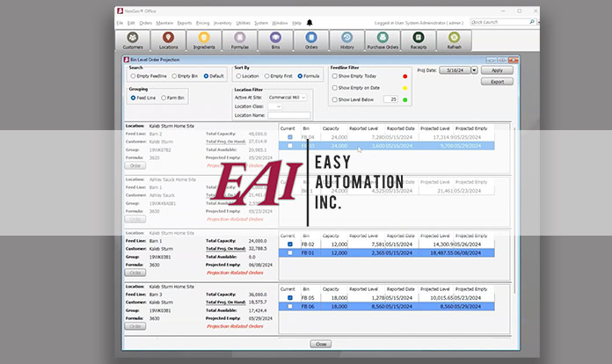Screen dimensions: 612x364
Task: Open the Purchase Orders toolbar icon
Action: coord(382,40)
